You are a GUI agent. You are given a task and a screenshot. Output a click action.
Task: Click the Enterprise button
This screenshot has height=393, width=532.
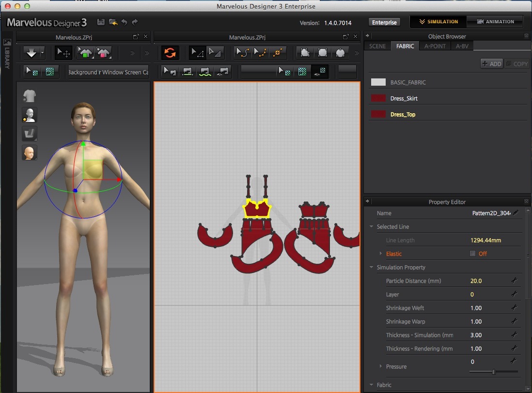click(x=384, y=22)
